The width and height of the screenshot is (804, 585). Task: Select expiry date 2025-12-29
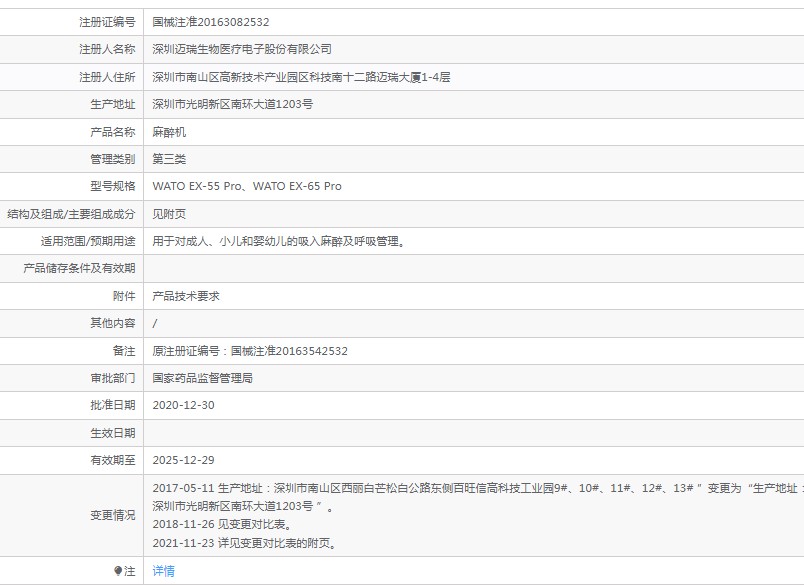pos(184,460)
